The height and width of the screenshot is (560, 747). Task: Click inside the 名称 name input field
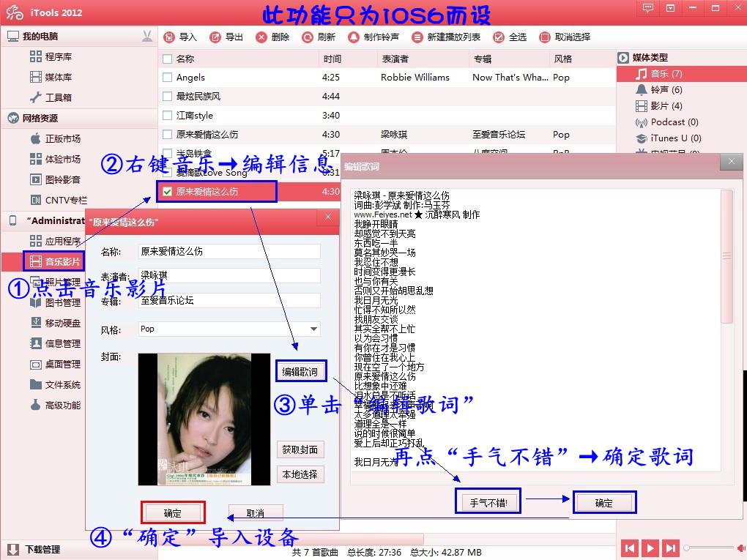pyautogui.click(x=227, y=250)
